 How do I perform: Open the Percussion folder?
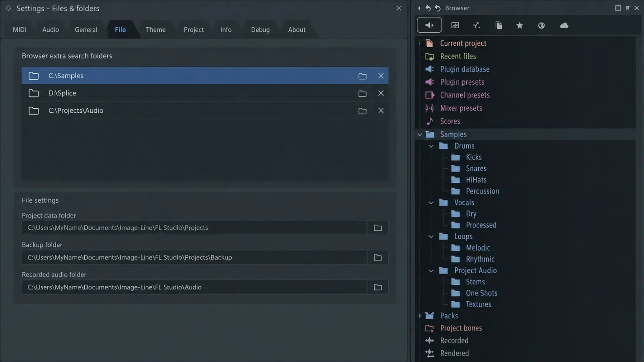click(x=483, y=191)
